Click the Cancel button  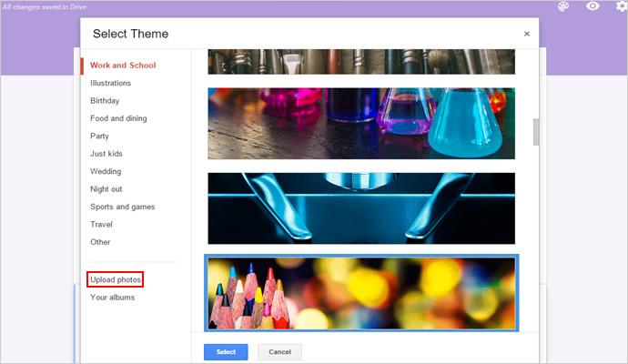pyautogui.click(x=279, y=352)
